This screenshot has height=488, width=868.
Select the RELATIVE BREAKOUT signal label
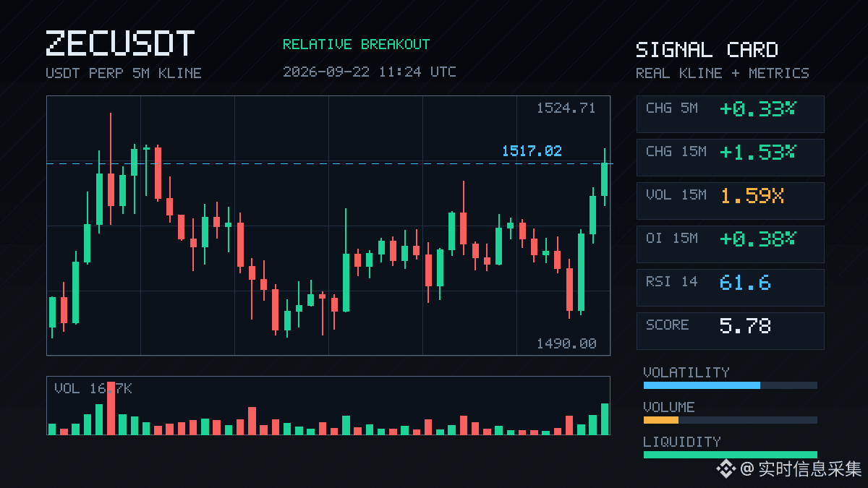point(356,44)
